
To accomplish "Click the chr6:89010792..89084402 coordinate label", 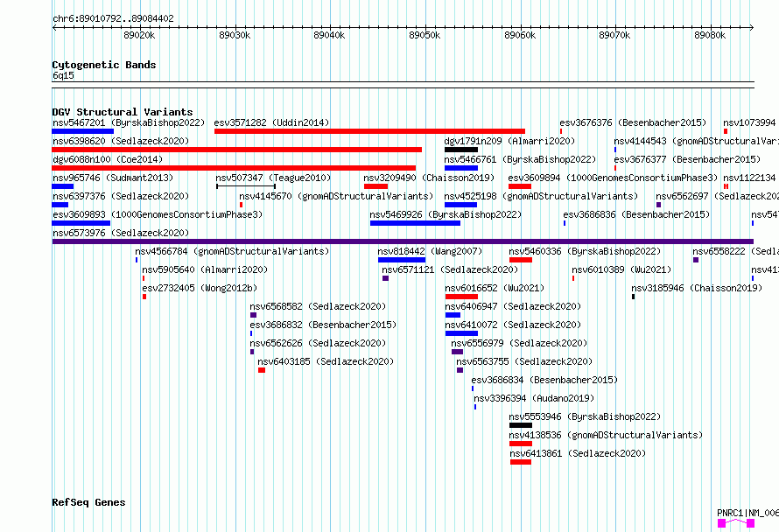I will click(x=113, y=18).
